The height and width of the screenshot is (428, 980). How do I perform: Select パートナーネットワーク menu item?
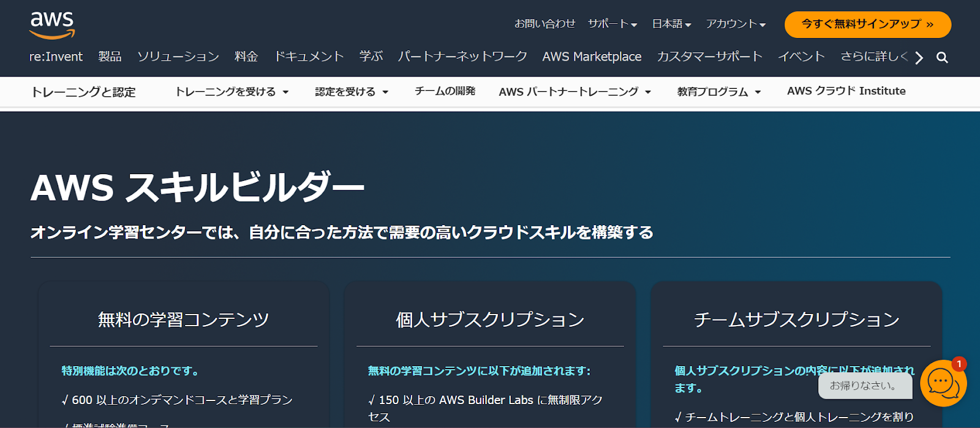coord(462,57)
